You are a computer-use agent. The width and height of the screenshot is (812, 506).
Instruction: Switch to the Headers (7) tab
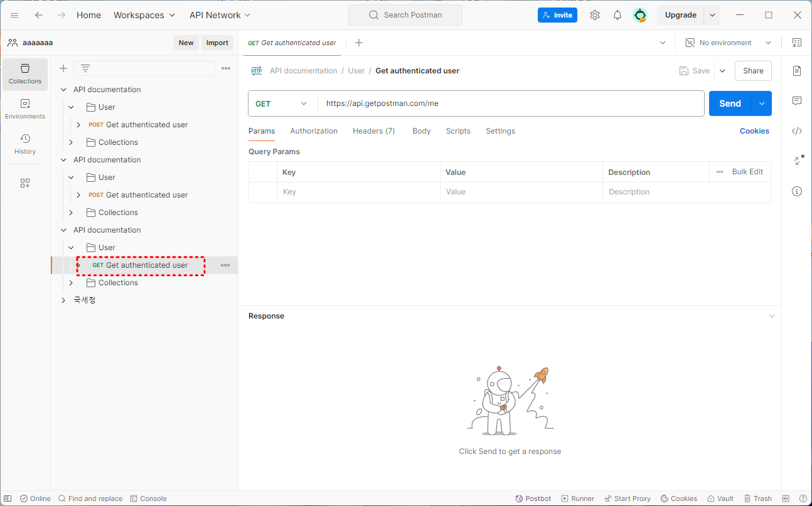[374, 131]
